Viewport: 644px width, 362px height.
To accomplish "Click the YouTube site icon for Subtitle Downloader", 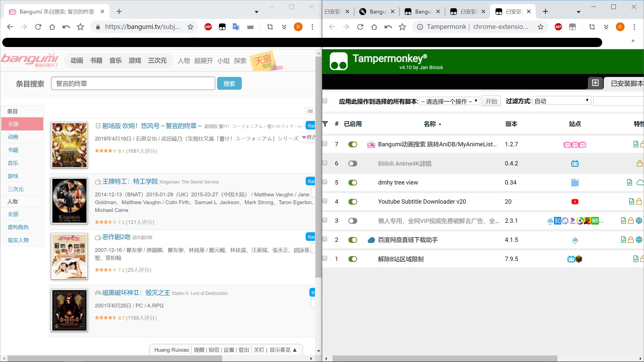I will [x=575, y=202].
